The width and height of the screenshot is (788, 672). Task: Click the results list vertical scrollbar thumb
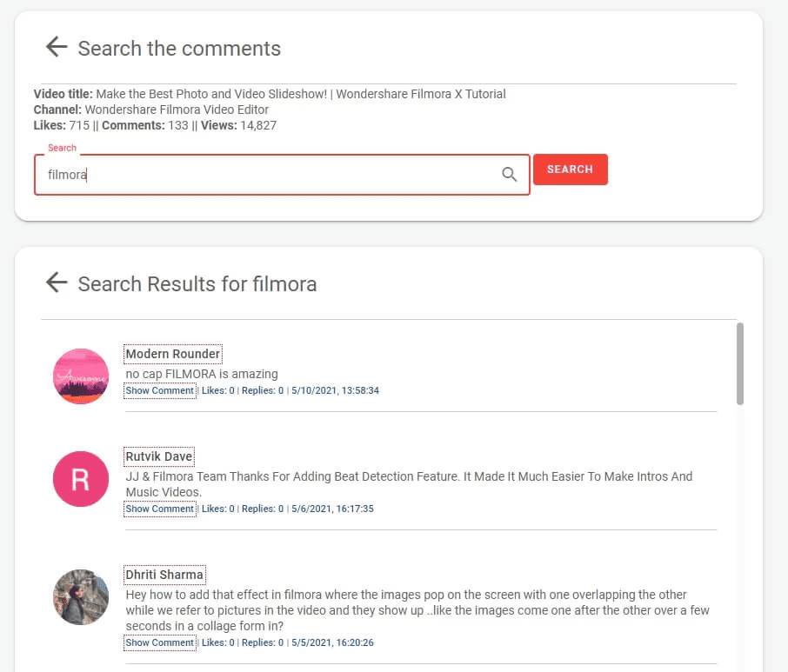pos(740,363)
